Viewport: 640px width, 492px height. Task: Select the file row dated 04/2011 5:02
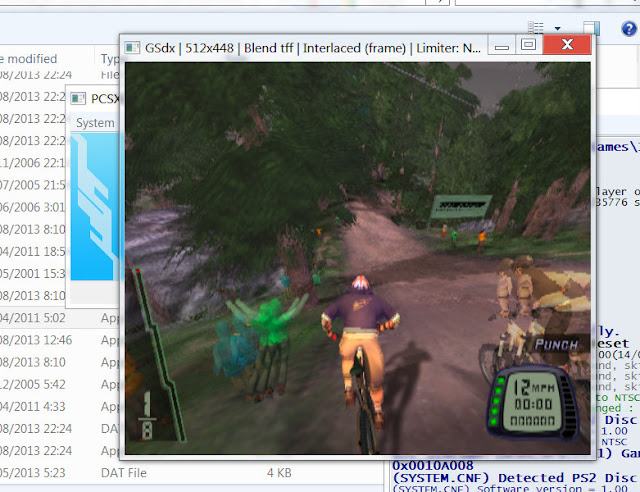[x=59, y=318]
